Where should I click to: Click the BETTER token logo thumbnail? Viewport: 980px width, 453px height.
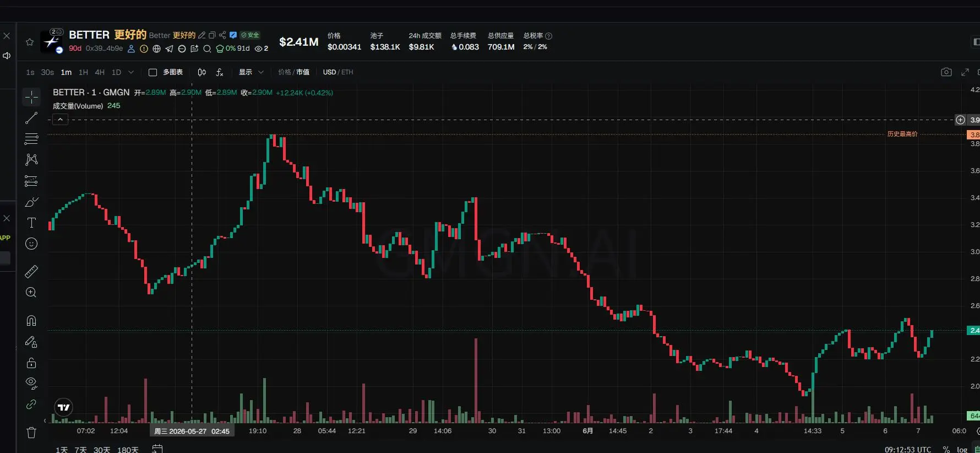(52, 42)
